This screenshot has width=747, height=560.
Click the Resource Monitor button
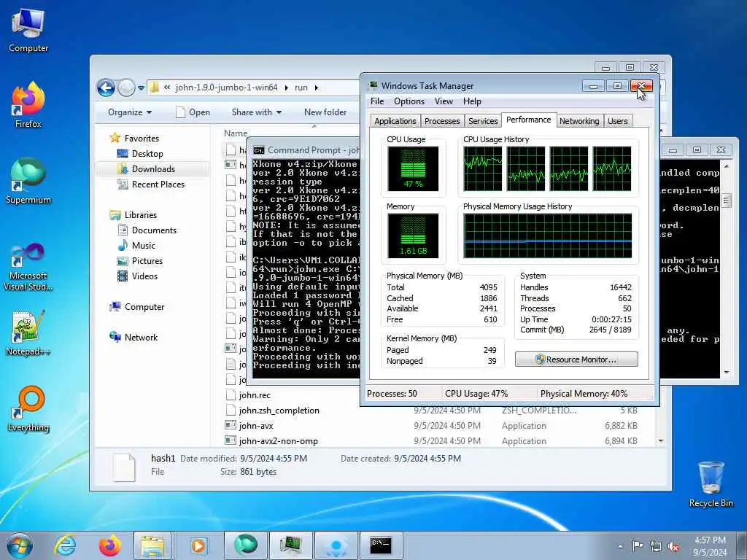click(x=576, y=359)
